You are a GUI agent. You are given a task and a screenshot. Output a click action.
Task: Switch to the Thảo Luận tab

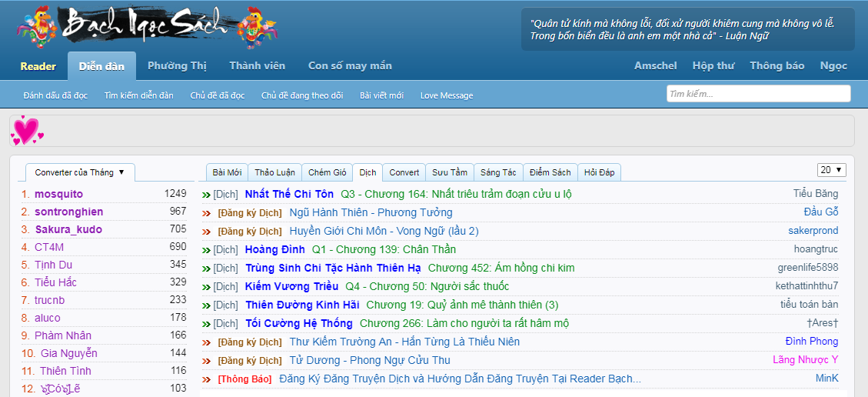274,172
